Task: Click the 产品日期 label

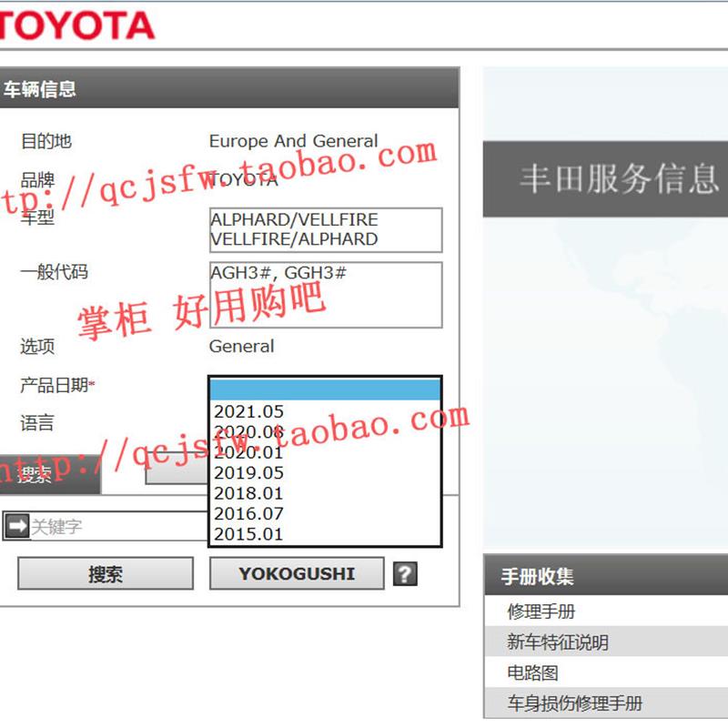Action: point(56,385)
